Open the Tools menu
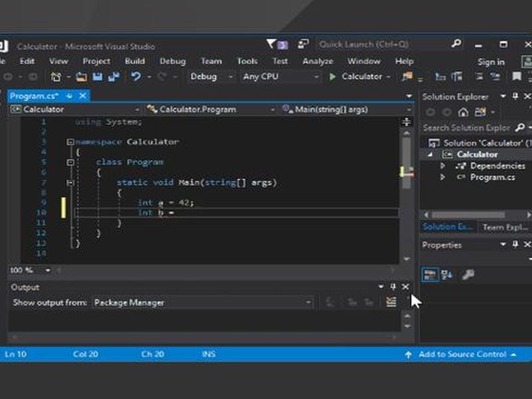The height and width of the screenshot is (399, 532). 247,61
